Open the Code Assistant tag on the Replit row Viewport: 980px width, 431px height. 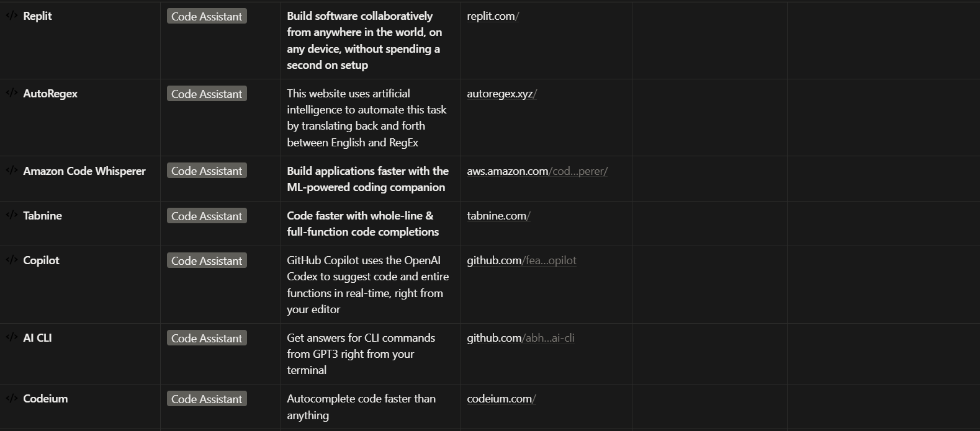point(206,16)
